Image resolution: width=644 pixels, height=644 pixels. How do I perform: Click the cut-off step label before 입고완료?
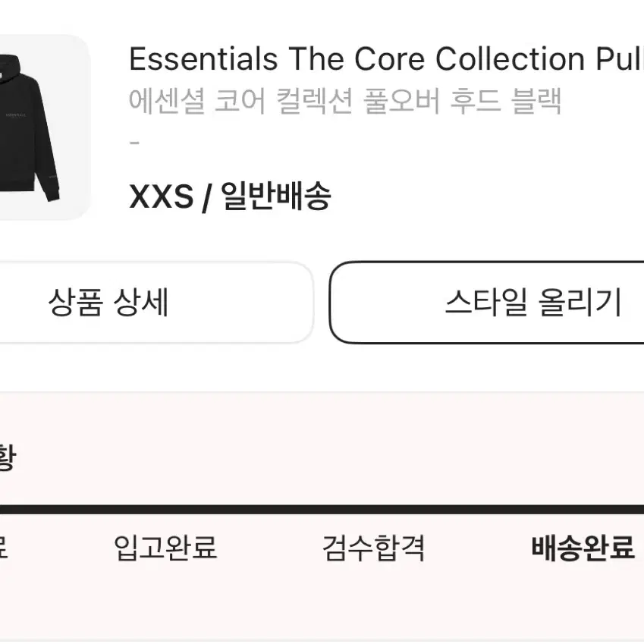4,548
